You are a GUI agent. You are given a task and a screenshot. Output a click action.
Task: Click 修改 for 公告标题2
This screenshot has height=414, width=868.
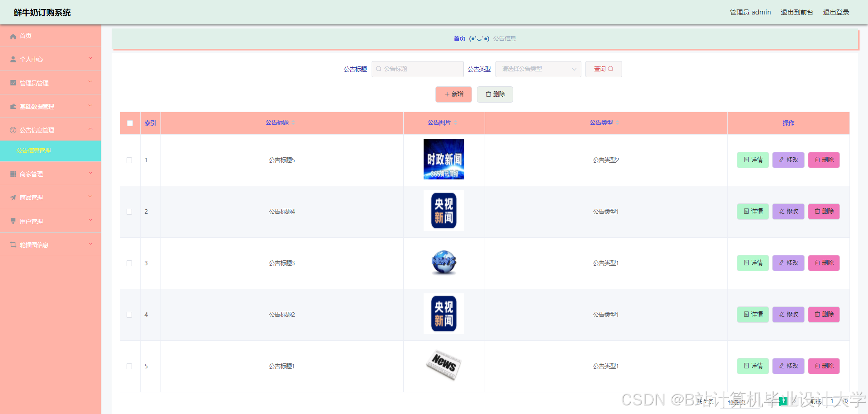coord(788,315)
